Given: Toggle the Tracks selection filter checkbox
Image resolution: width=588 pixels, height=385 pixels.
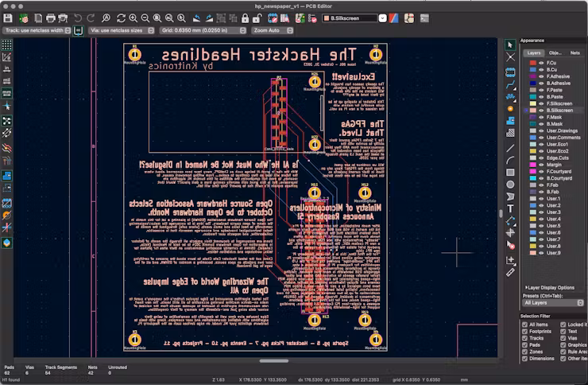Looking at the screenshot, I should (524, 338).
